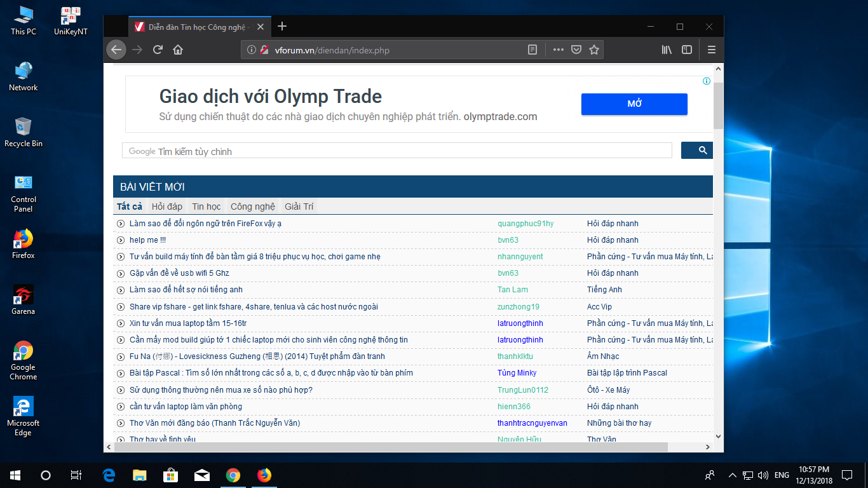Image resolution: width=868 pixels, height=488 pixels.
Task: Open thread 'cần tư vấn laptop làm văn phòng'
Action: [186, 407]
